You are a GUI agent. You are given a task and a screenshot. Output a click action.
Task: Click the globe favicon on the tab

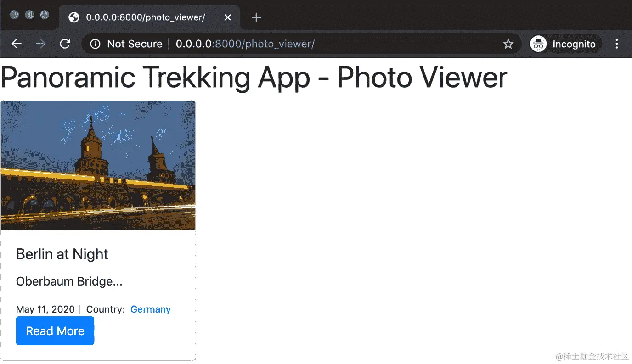[x=73, y=17]
